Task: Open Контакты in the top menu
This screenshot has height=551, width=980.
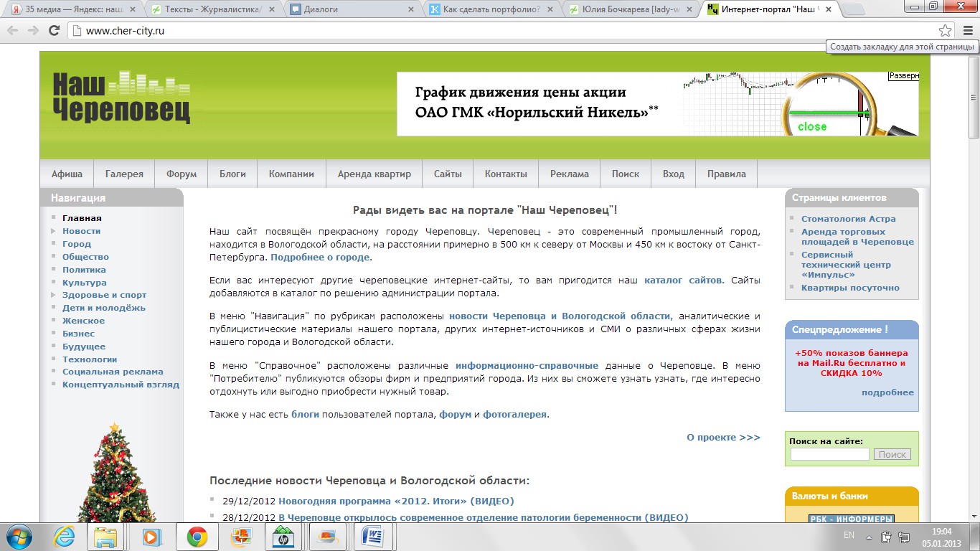Action: [x=506, y=174]
